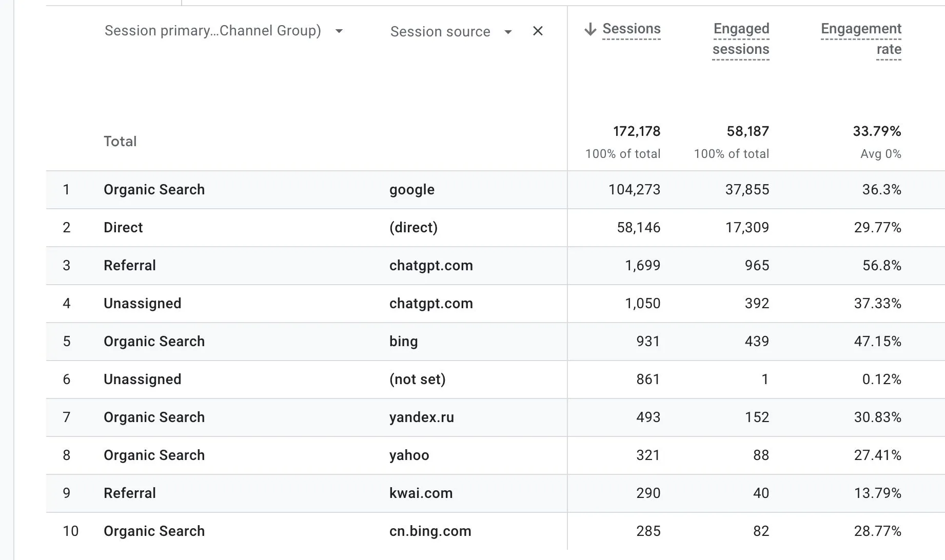
Task: Select the source cell reading bing
Action: [x=403, y=342]
